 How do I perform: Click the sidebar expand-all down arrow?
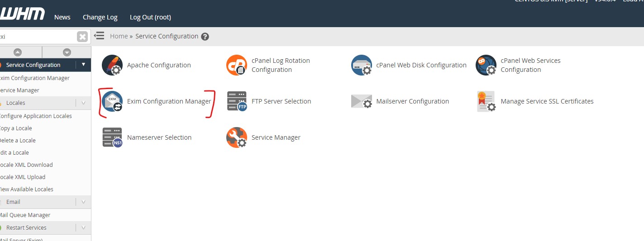[x=67, y=52]
